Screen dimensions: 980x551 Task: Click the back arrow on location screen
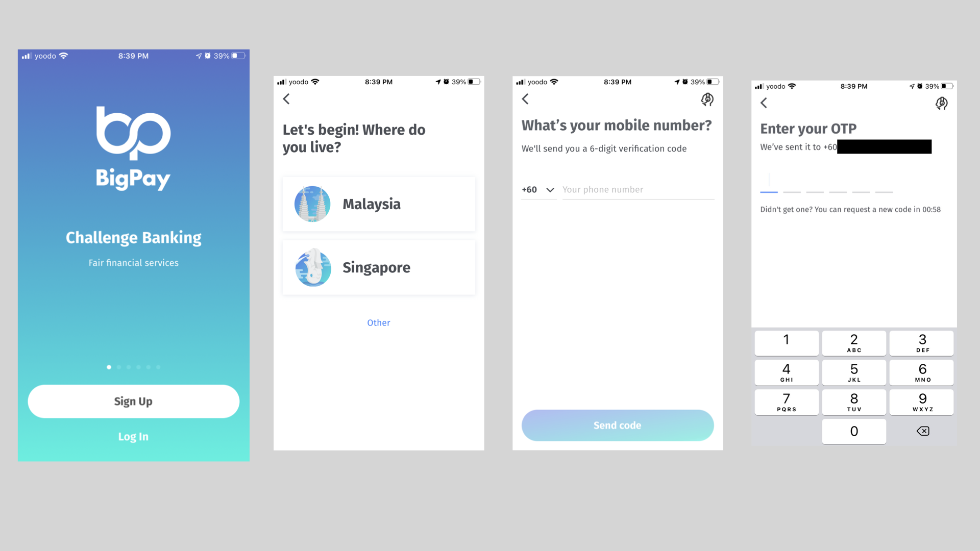[287, 99]
